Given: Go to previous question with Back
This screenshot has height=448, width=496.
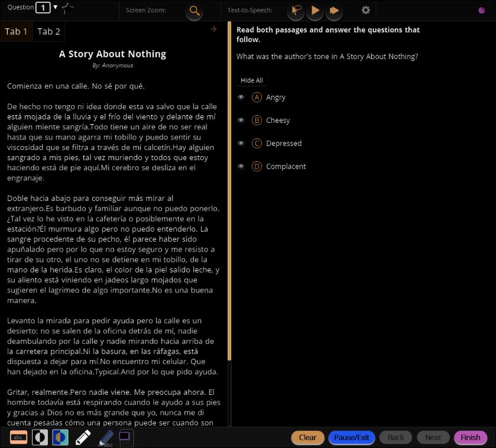Looking at the screenshot, I should pos(395,437).
